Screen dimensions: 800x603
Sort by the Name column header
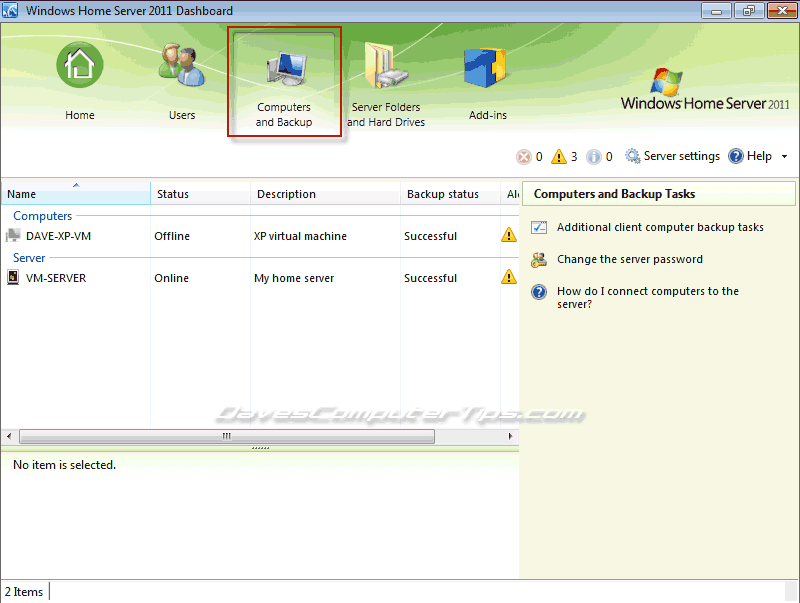click(76, 194)
